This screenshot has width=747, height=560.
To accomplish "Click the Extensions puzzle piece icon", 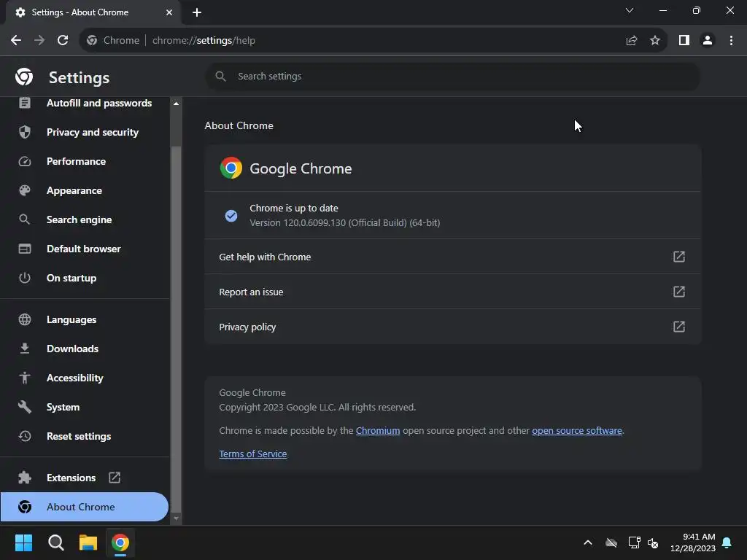I will [25, 478].
